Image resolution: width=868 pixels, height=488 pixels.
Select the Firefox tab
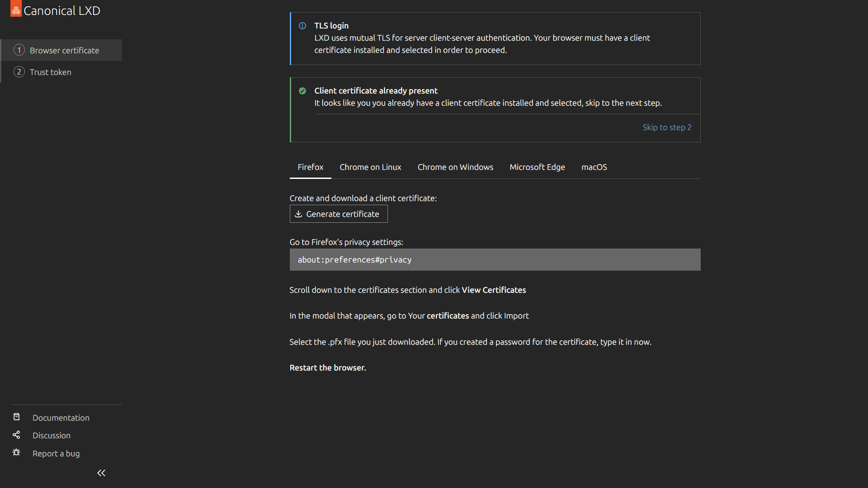(x=310, y=167)
